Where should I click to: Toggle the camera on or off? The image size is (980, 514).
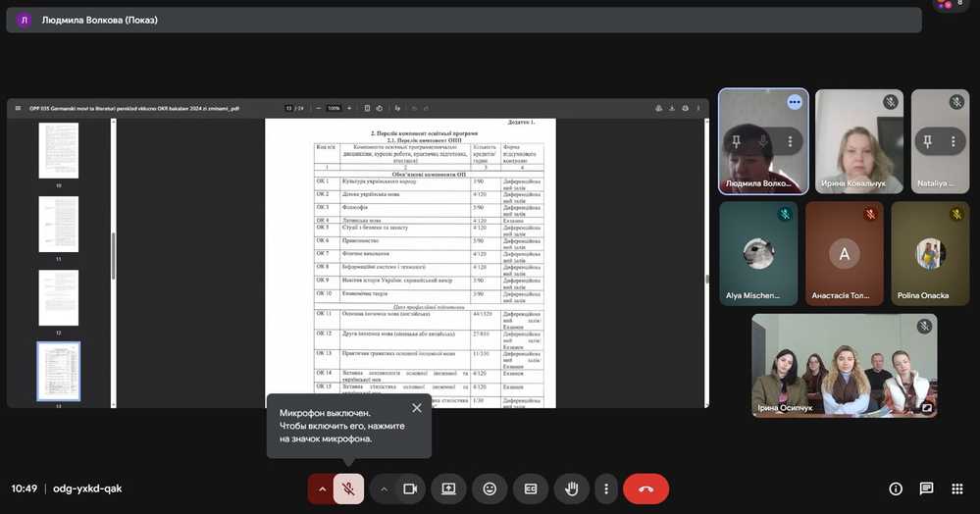click(410, 488)
